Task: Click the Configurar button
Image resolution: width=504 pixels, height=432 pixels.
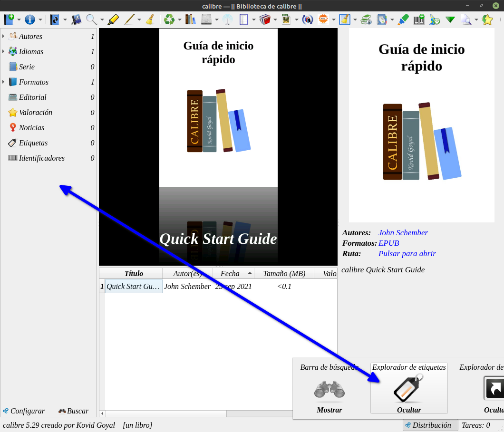Action: (24, 411)
